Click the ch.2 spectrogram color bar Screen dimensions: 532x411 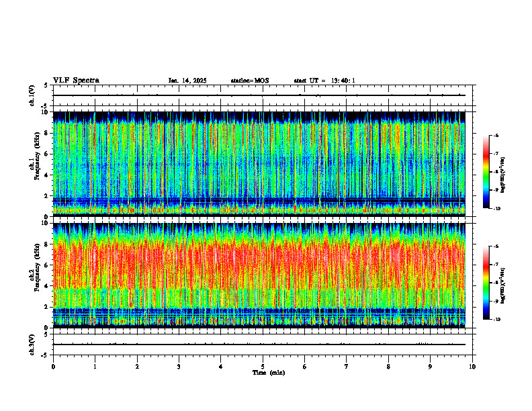pyautogui.click(x=486, y=283)
